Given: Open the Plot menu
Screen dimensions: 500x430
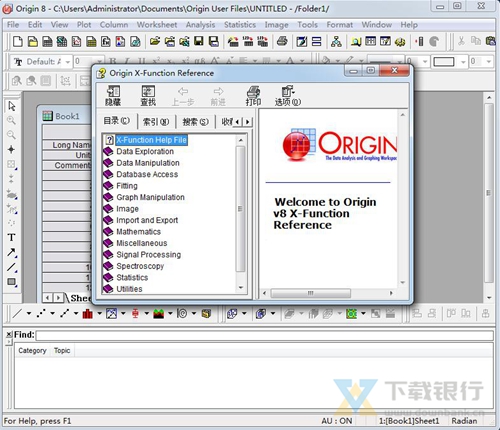Looking at the screenshot, I should click(84, 25).
